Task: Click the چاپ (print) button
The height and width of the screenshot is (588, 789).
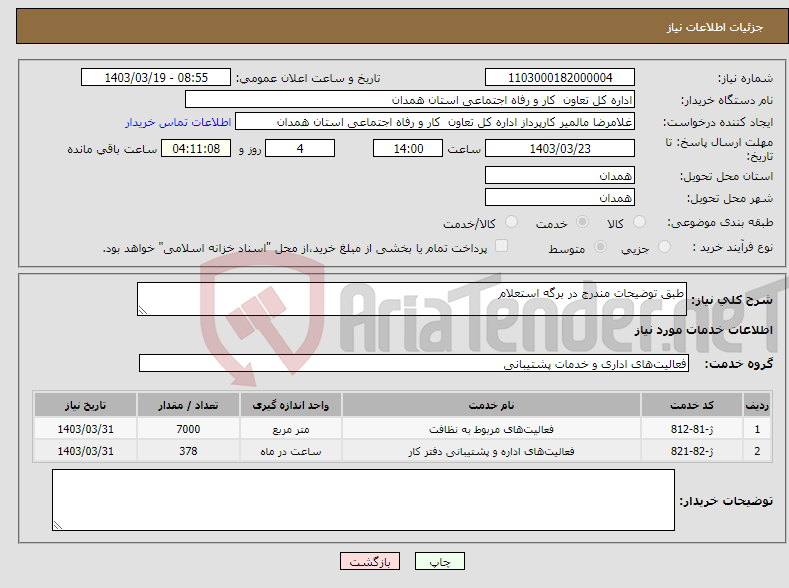Action: tap(439, 561)
